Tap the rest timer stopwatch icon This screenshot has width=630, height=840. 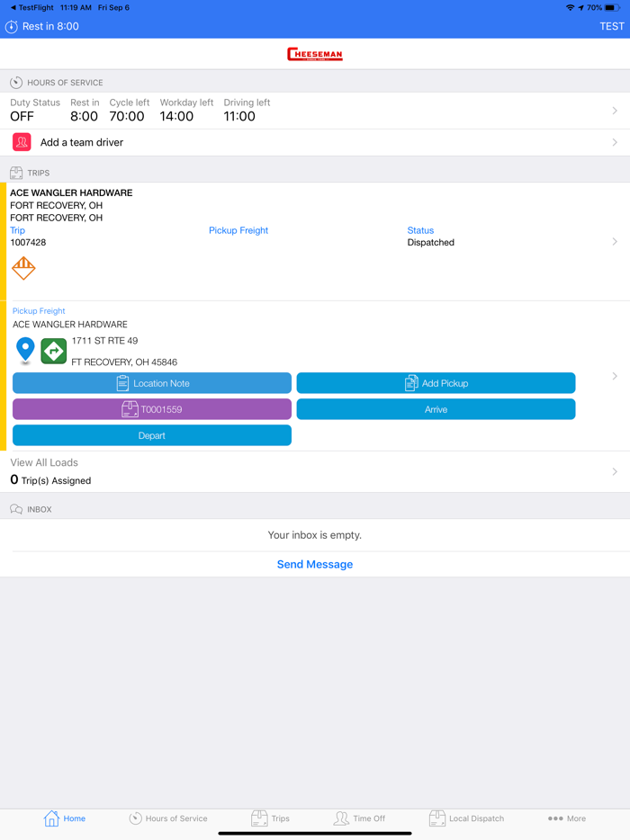(x=12, y=26)
